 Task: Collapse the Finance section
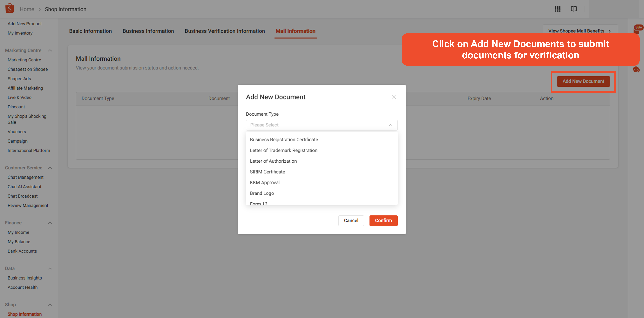coord(50,223)
